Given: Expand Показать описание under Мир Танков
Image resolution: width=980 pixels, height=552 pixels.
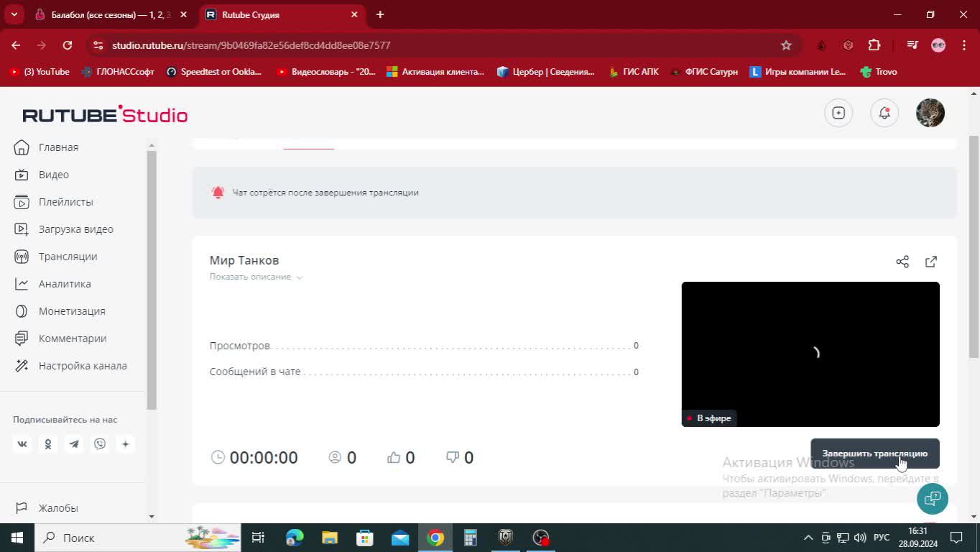Looking at the screenshot, I should coord(256,277).
